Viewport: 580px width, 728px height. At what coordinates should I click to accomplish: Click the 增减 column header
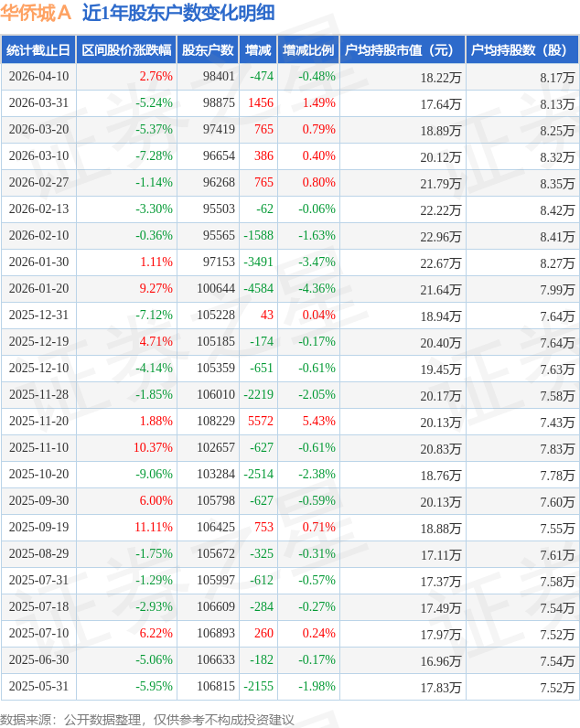pos(258,49)
